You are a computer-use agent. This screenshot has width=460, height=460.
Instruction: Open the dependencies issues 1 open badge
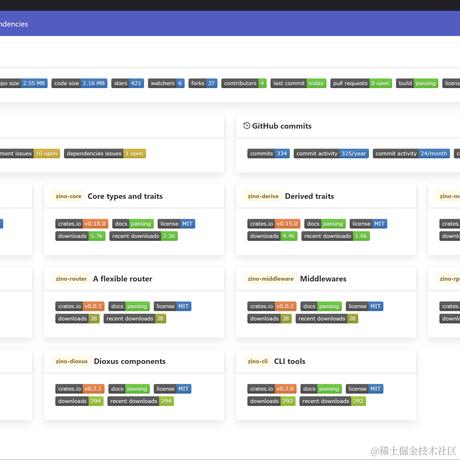(105, 153)
